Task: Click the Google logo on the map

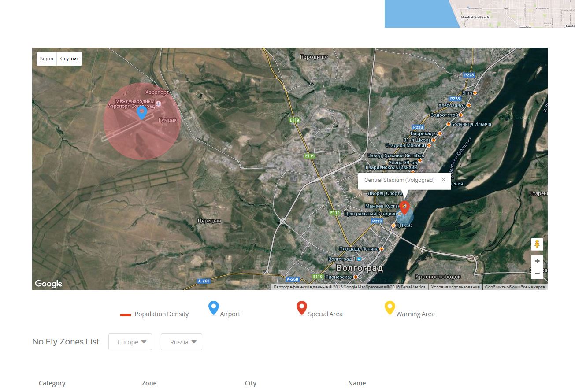Action: click(48, 284)
